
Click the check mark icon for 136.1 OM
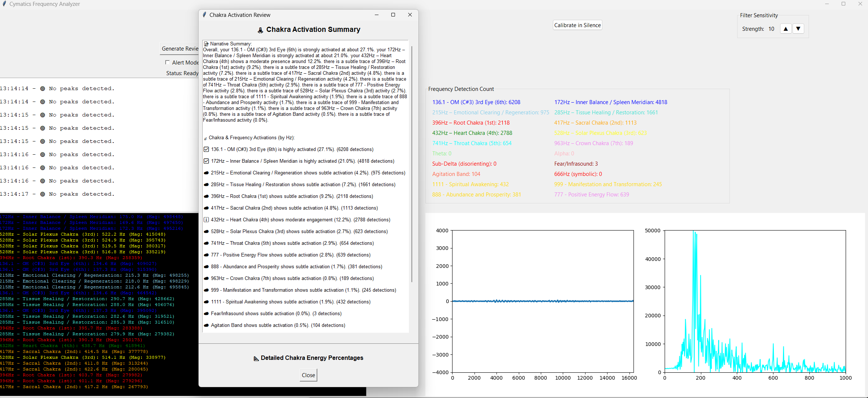coord(206,150)
